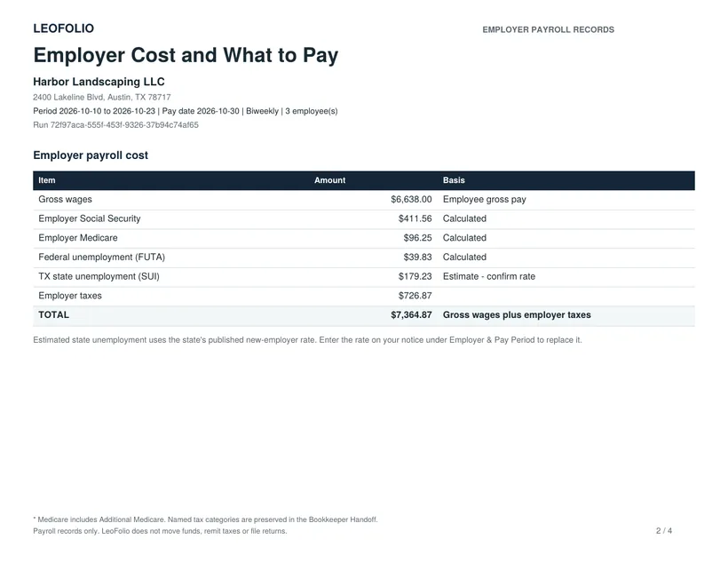728x563 pixels.
Task: Click the $726.87 amount
Action: point(415,296)
